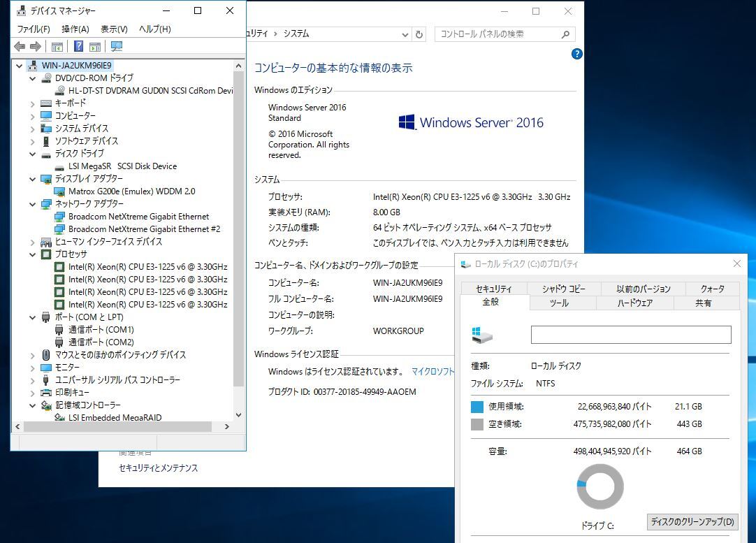
Task: Select the 通信ポート (COM2) port icon
Action: pos(59,342)
